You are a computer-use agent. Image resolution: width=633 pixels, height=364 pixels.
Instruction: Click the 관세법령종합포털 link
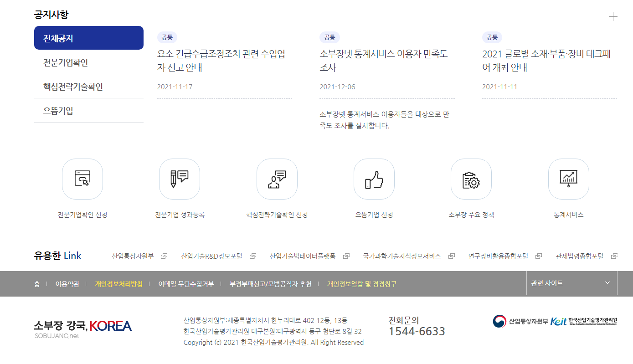[x=579, y=256]
